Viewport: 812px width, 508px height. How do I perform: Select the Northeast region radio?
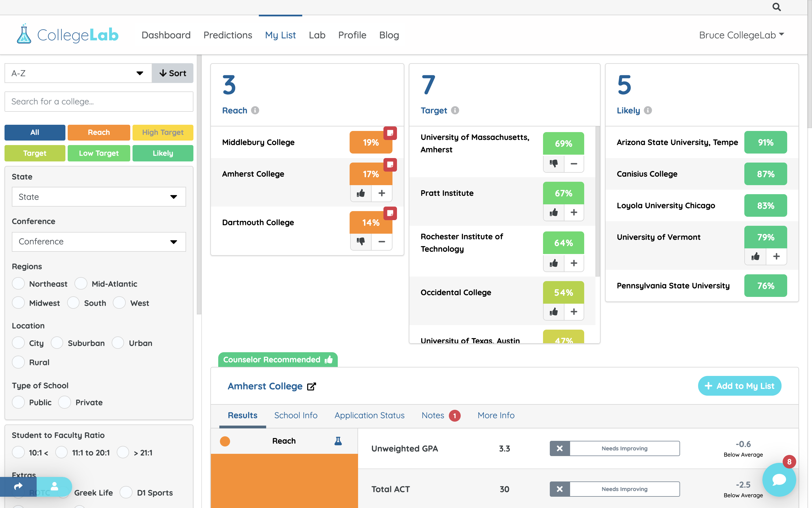coord(18,284)
